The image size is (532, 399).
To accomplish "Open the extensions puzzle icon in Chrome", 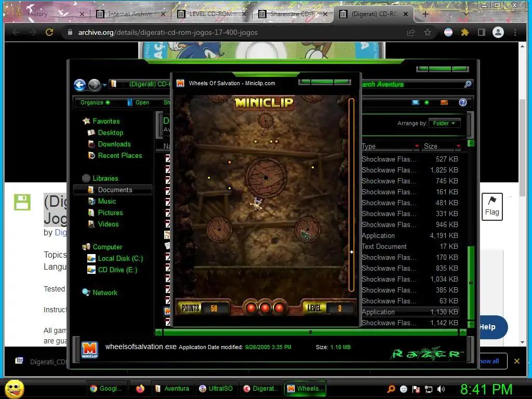I will (465, 32).
